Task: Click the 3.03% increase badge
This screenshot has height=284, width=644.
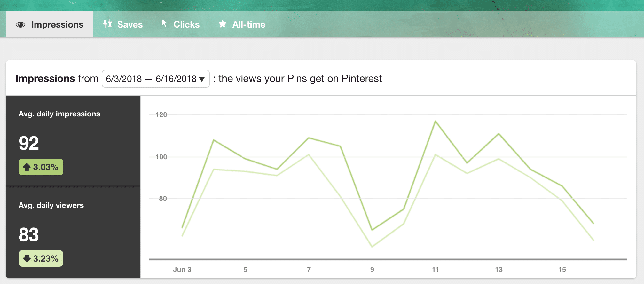Action: [41, 167]
